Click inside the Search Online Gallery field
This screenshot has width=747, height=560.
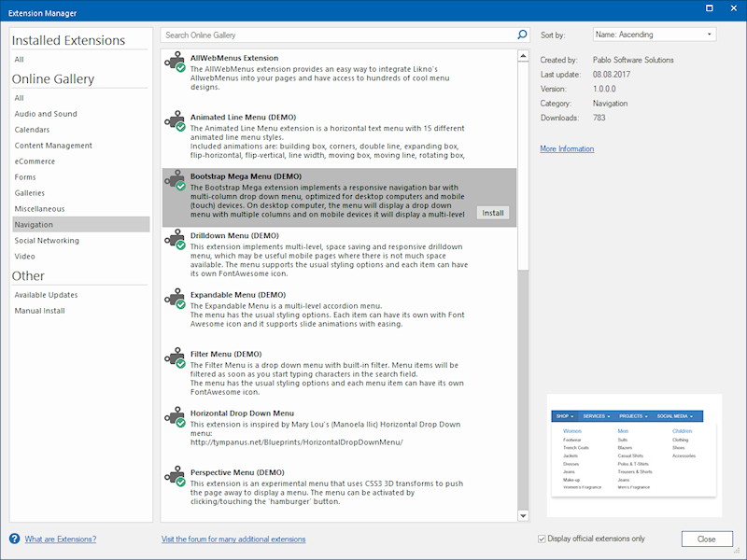(327, 33)
